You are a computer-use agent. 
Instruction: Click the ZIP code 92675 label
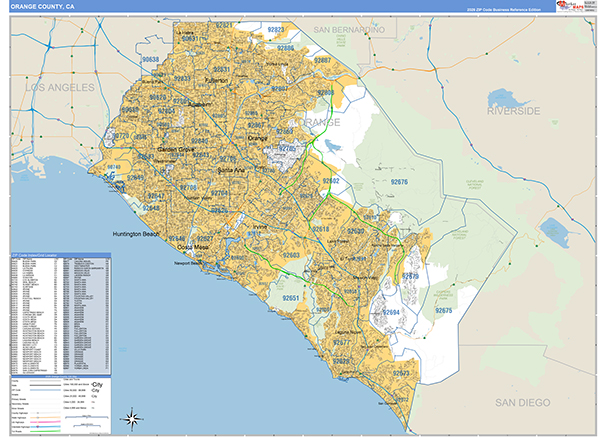pyautogui.click(x=444, y=311)
